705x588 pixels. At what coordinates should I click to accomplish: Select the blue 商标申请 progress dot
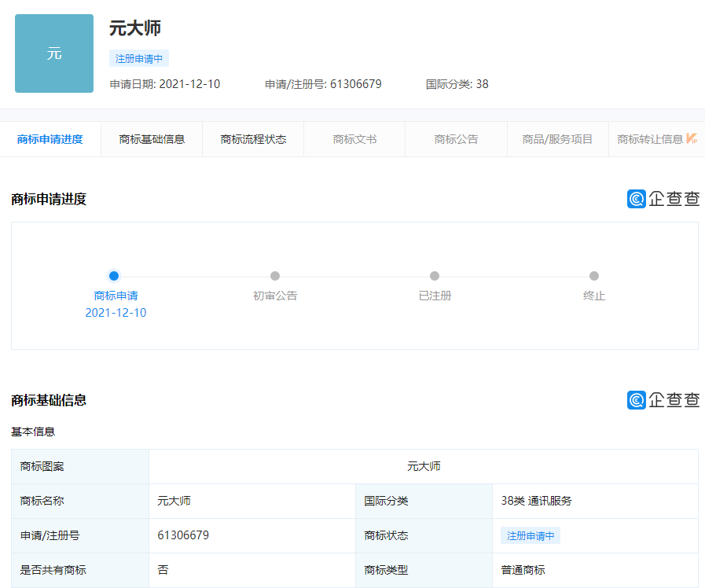(114, 276)
